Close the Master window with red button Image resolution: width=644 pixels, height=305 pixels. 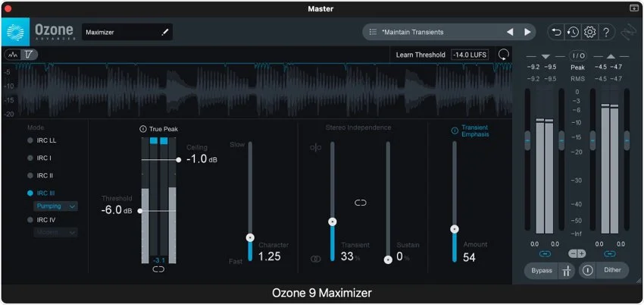point(8,8)
